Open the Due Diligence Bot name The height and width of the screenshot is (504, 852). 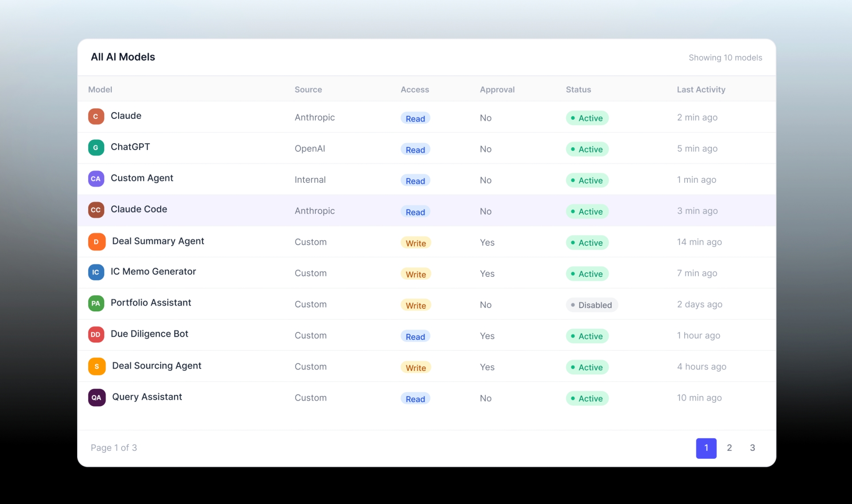pos(150,334)
